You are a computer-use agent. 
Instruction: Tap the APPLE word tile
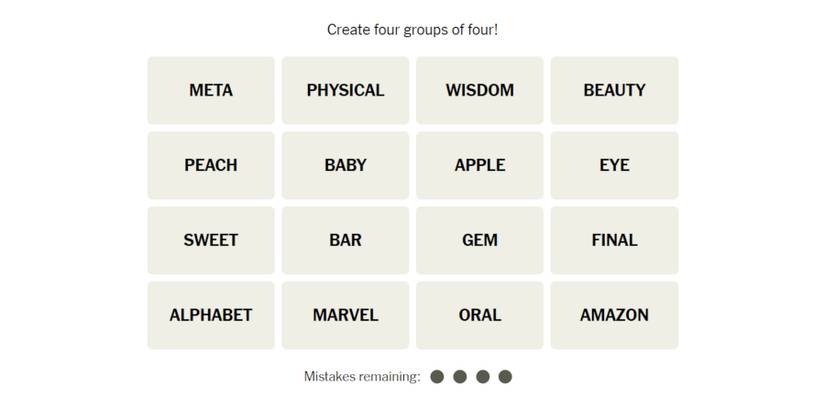point(479,165)
